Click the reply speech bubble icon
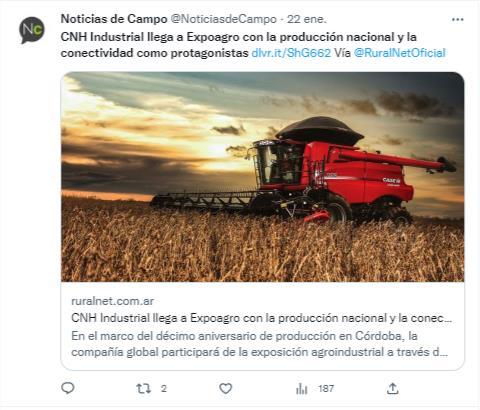 [68, 388]
